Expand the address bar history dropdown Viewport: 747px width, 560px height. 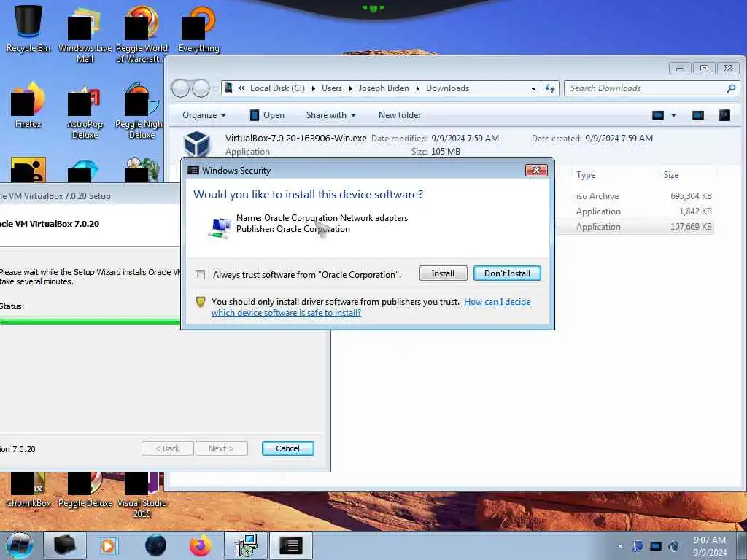(533, 88)
